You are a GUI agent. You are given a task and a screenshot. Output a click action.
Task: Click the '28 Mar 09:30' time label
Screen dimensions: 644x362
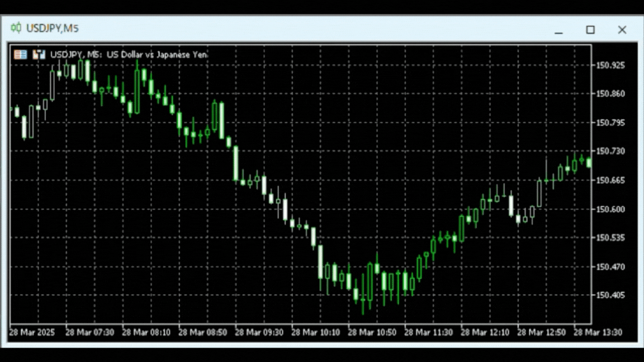click(259, 332)
